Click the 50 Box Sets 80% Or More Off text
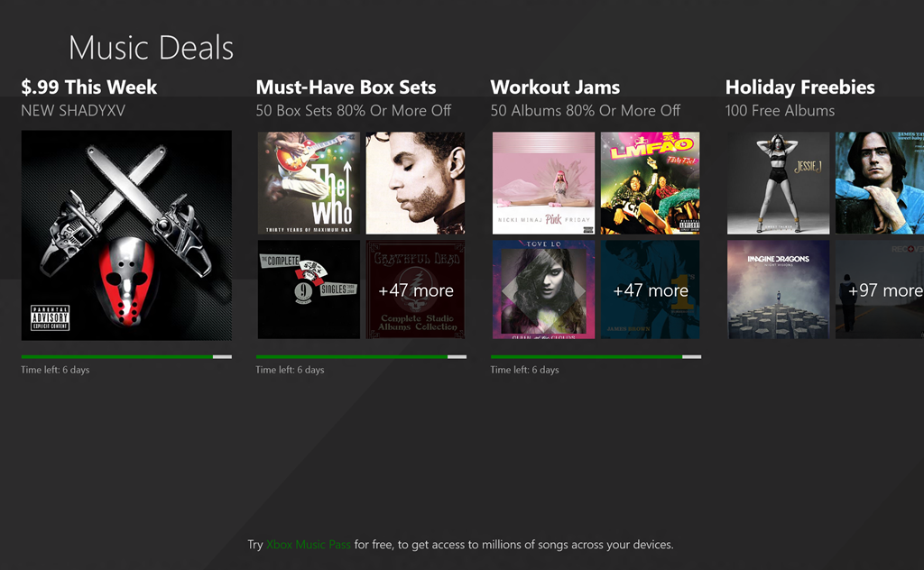 pos(354,111)
